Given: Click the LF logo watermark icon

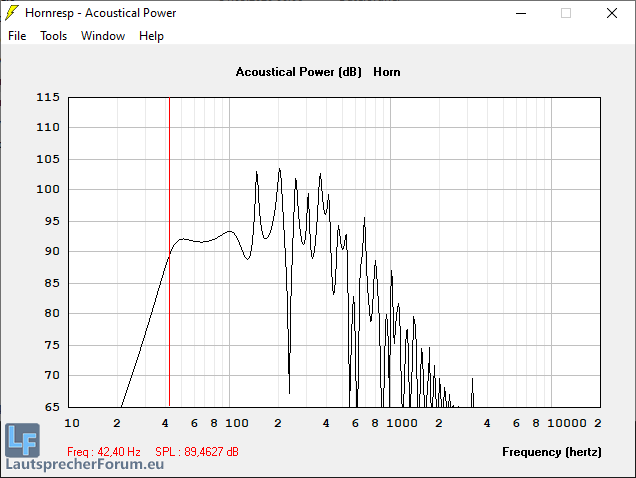Looking at the screenshot, I should [x=22, y=440].
